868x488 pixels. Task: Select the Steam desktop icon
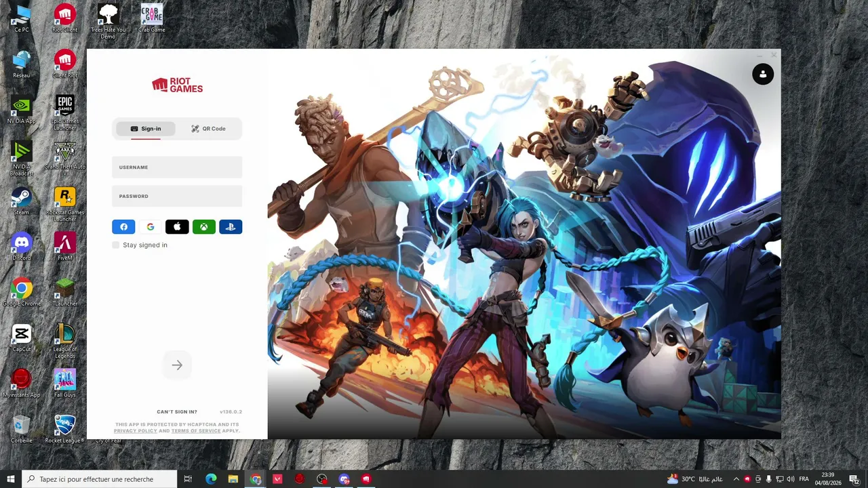point(22,201)
